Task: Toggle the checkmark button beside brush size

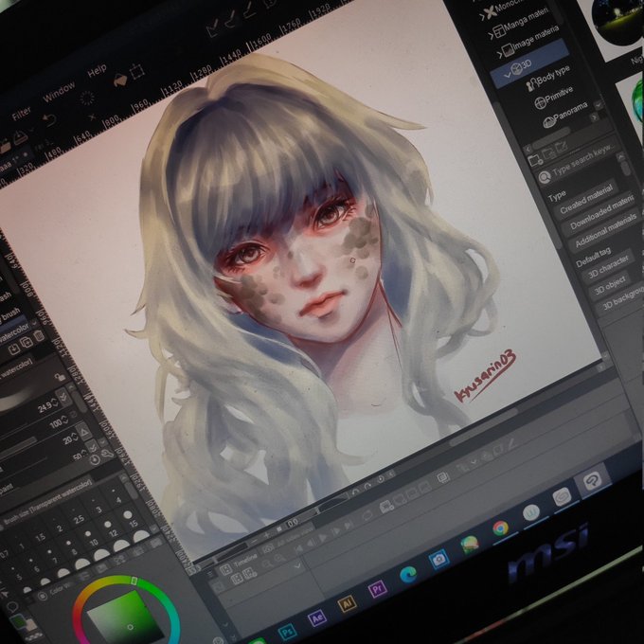Action: coord(63,396)
